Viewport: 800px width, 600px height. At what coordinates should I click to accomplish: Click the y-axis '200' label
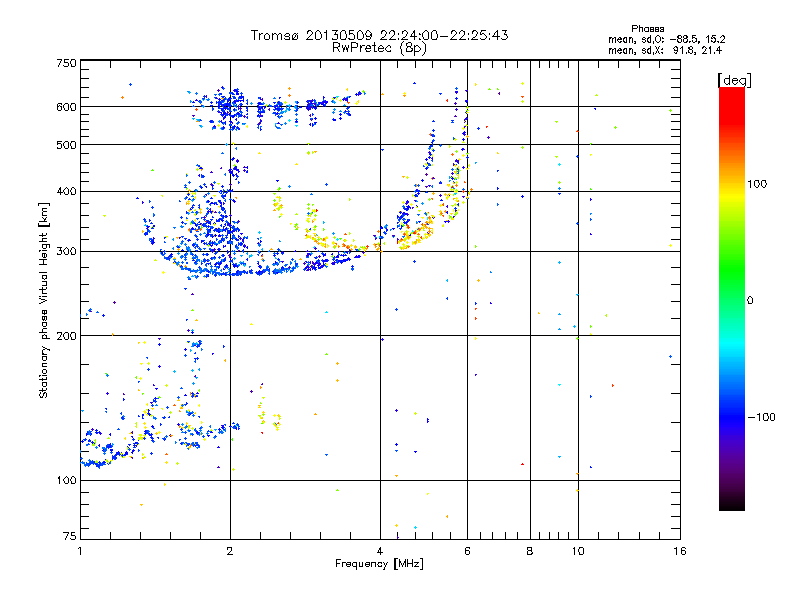click(66, 336)
